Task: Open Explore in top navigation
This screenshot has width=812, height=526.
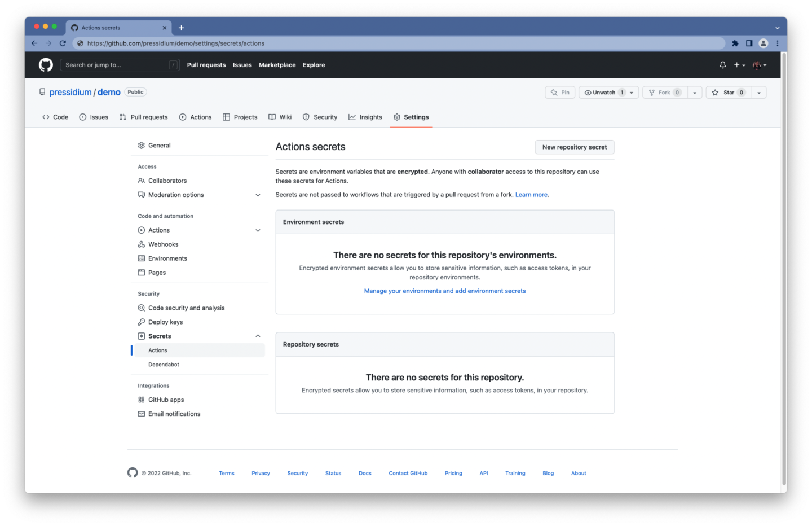Action: pos(314,65)
